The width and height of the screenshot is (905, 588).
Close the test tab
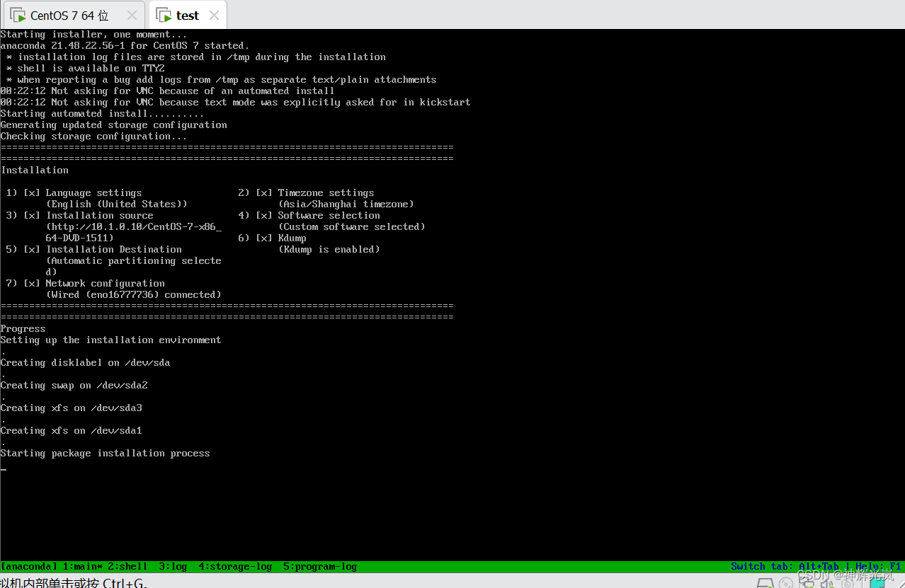(214, 16)
